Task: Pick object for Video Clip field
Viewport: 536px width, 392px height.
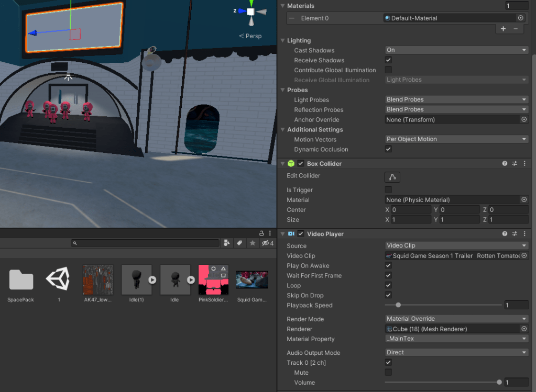Action: pyautogui.click(x=524, y=256)
